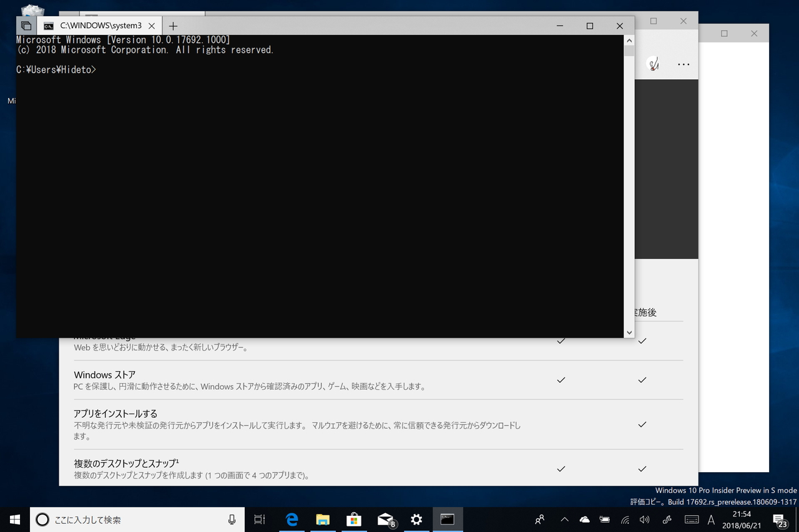Expand hidden icons in the system tray
Viewport: 799px width, 532px height.
coord(564,520)
